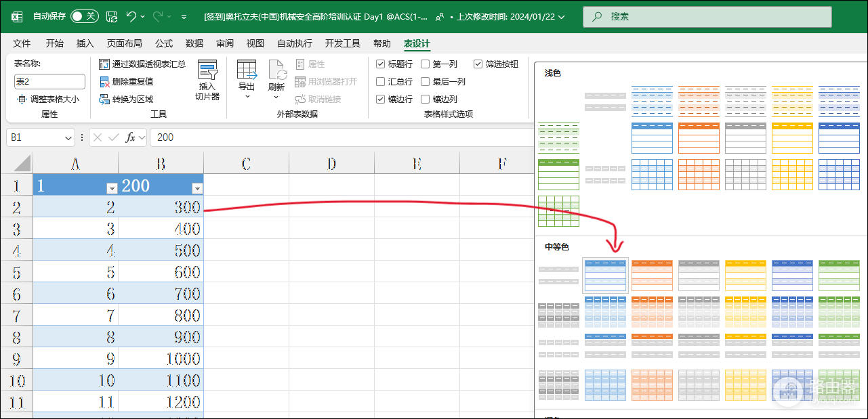
Task: Open Customize Quick Access Toolbar dropdown
Action: point(184,16)
